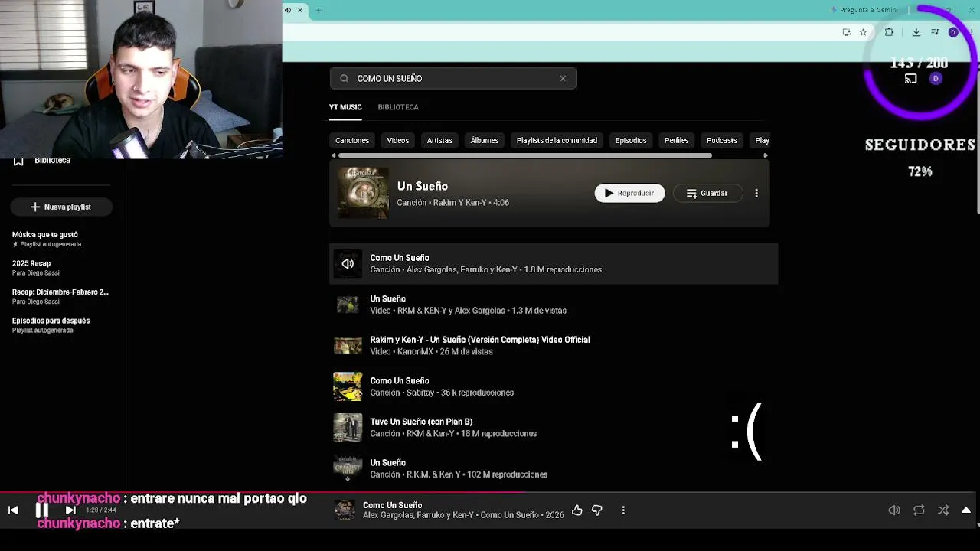Image resolution: width=980 pixels, height=551 pixels.
Task: Click the Tuve Un Sueño row thumbnail
Action: click(348, 428)
